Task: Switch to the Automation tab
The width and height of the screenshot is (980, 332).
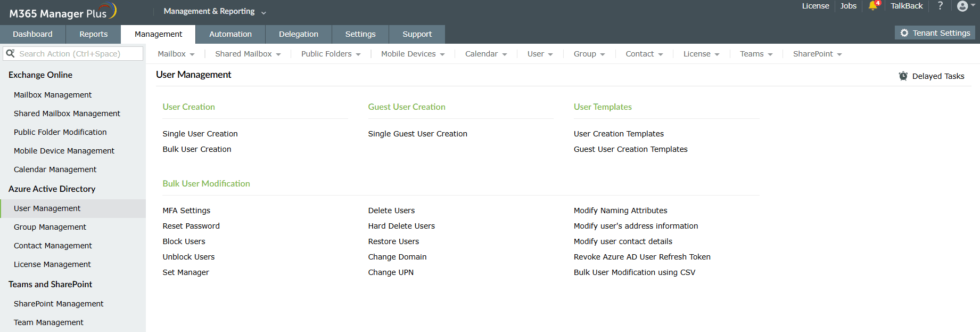Action: point(230,34)
